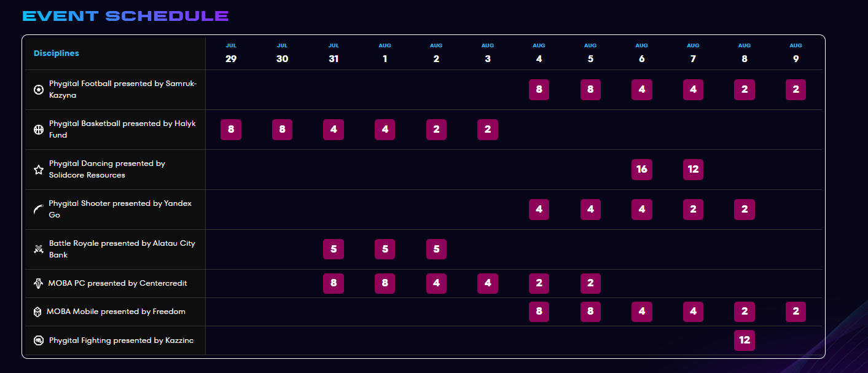Screen dimensions: 868x373
Task: Select the 16 badge for Phygital Dancing
Action: click(642, 170)
